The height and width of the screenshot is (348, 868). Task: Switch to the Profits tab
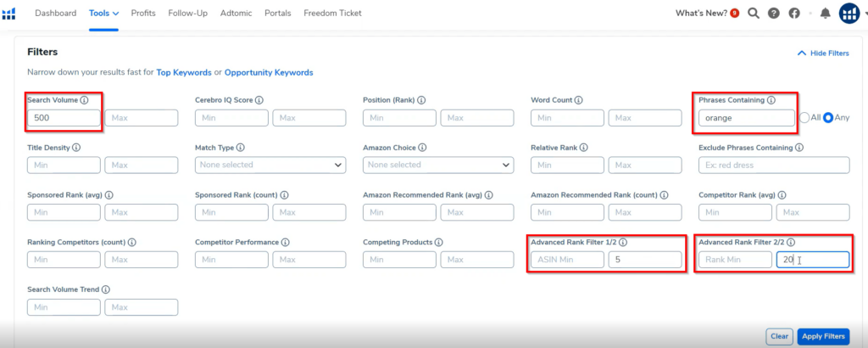tap(143, 14)
